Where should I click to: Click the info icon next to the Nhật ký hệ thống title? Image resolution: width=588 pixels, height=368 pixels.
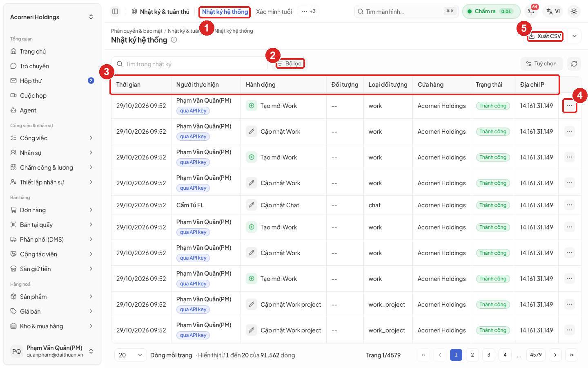click(174, 40)
